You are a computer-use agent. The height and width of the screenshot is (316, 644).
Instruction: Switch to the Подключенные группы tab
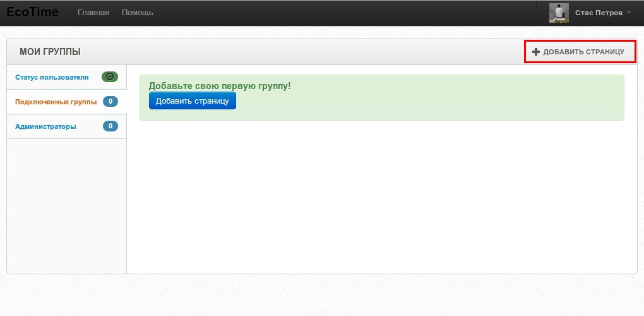(x=56, y=102)
